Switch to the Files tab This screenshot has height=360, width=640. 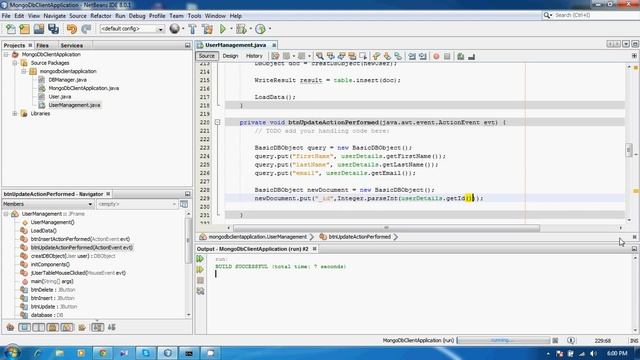point(42,45)
